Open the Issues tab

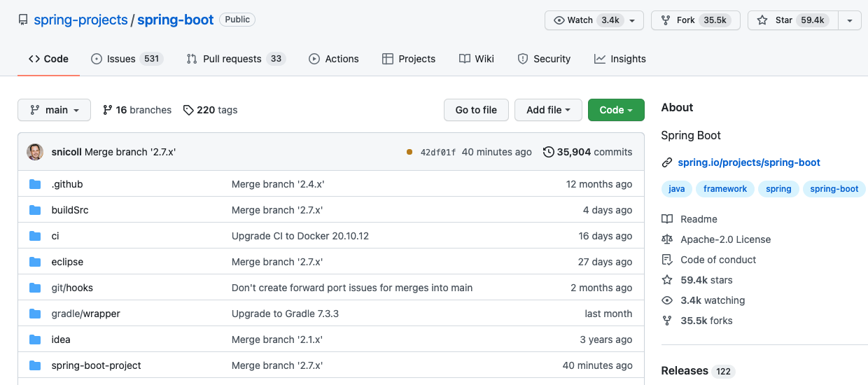[127, 59]
